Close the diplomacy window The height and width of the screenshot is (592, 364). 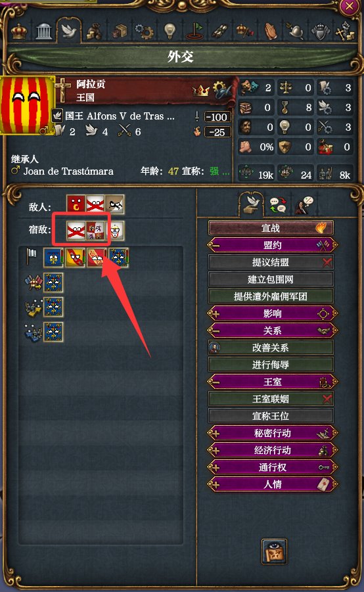350,7
